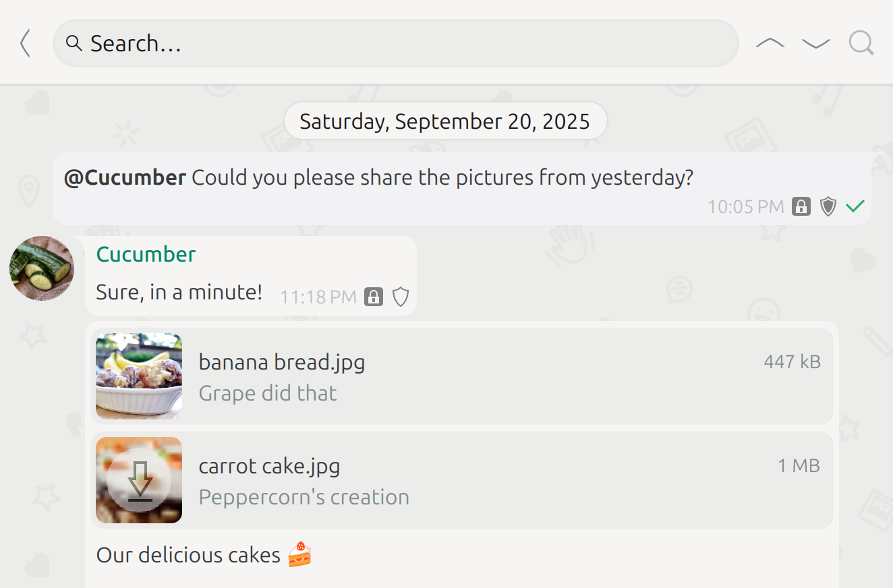Click the outlined shield icon beside 11:18 PM
Viewport: 893px width, 588px height.
[401, 297]
